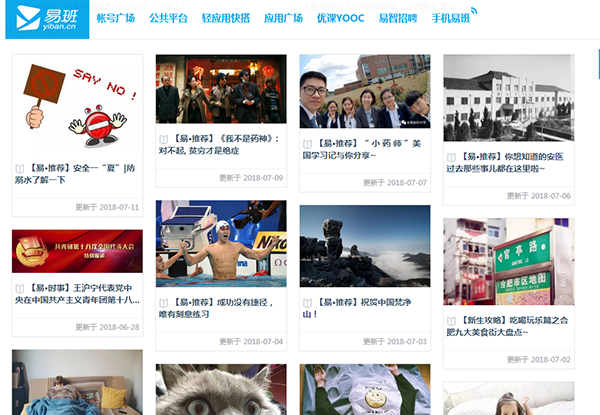Screen dimensions: 600x415
Task: Click the wifi signal icon beside 手机易班
Action: (473, 12)
